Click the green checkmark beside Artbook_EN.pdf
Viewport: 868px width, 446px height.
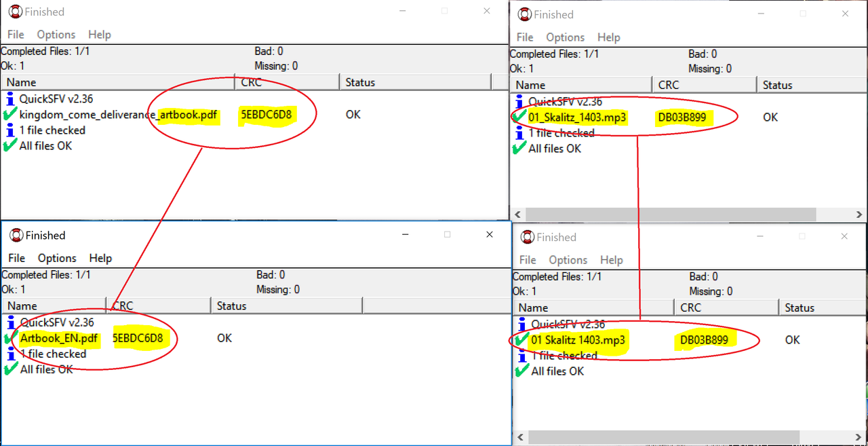[x=10, y=338]
